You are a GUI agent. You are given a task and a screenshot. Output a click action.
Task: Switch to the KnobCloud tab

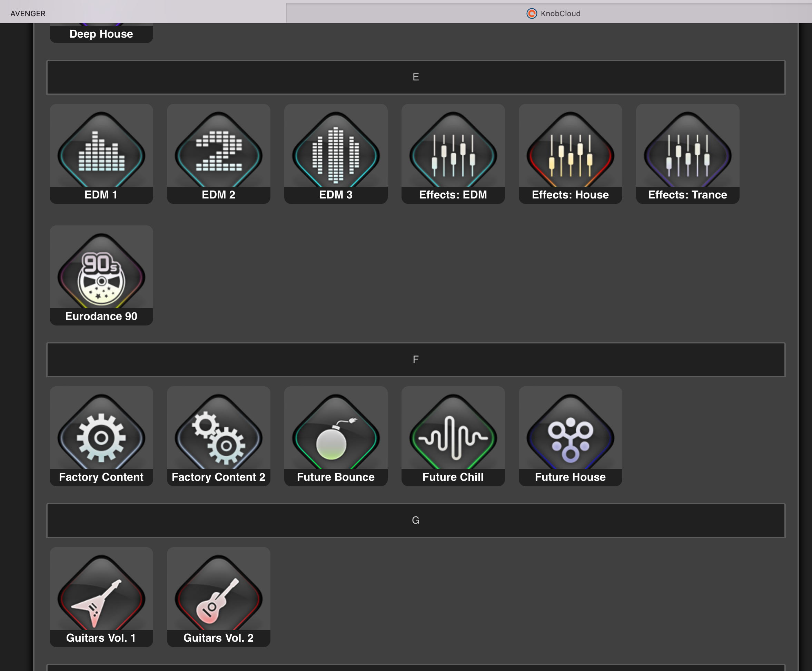tap(553, 13)
